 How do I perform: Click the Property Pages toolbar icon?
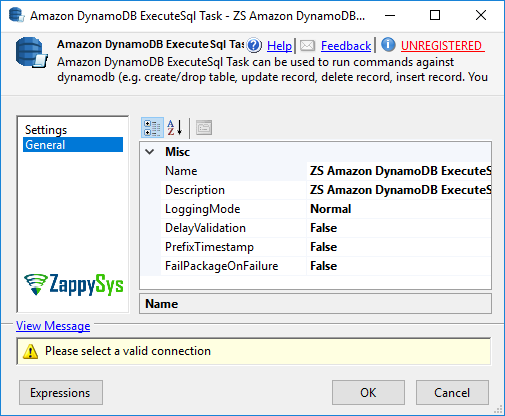click(204, 128)
